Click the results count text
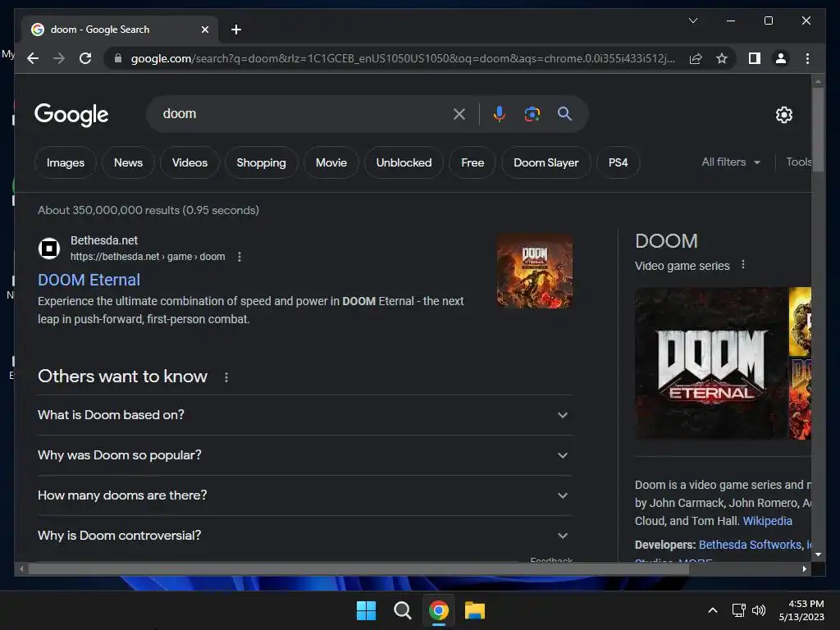This screenshot has height=630, width=840. point(148,210)
